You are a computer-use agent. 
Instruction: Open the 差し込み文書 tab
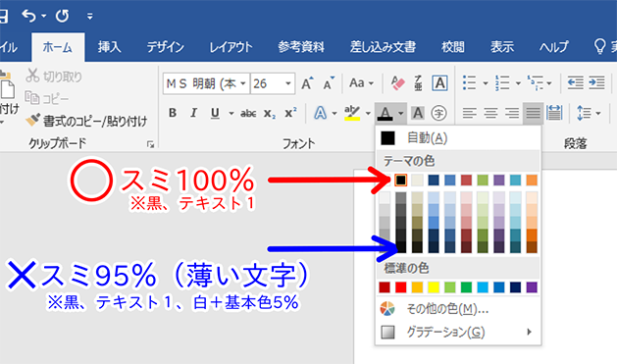(x=383, y=47)
